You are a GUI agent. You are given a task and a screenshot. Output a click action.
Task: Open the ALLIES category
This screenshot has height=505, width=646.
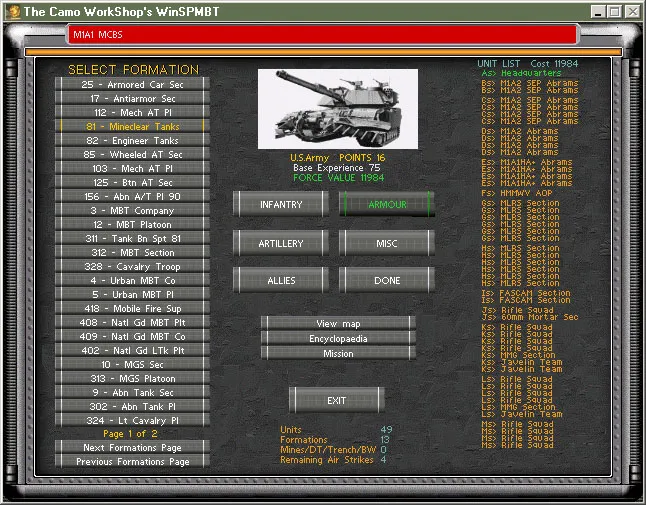coord(281,281)
